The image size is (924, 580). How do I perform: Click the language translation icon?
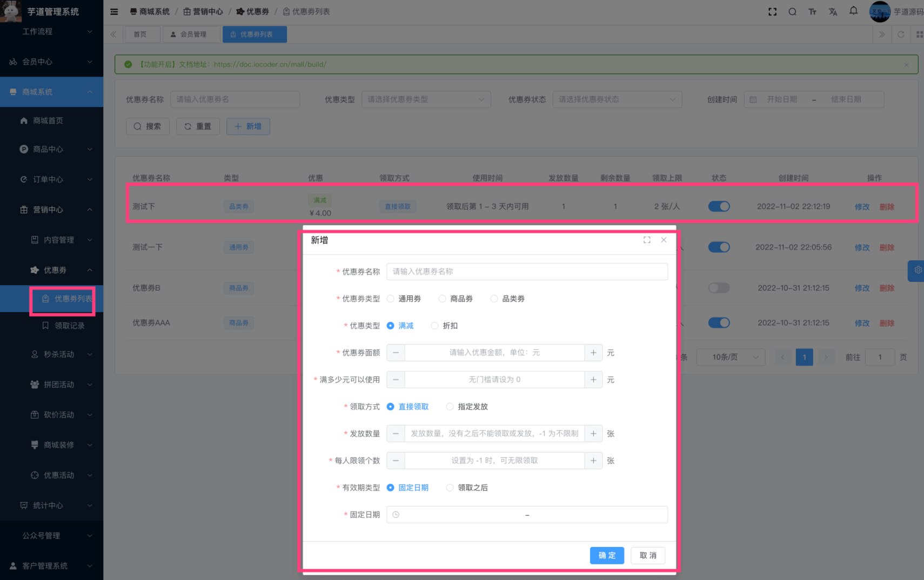(x=833, y=12)
